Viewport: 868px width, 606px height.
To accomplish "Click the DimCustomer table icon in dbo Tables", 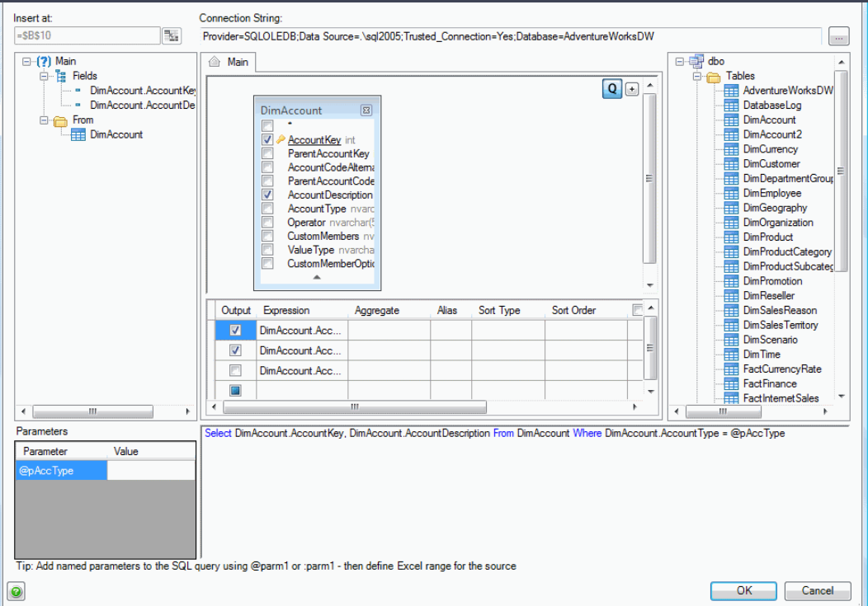I will (x=730, y=163).
